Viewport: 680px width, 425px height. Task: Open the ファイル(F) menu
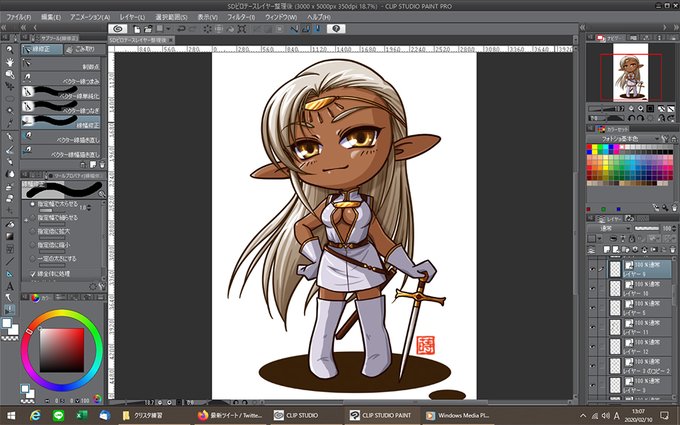click(x=18, y=17)
